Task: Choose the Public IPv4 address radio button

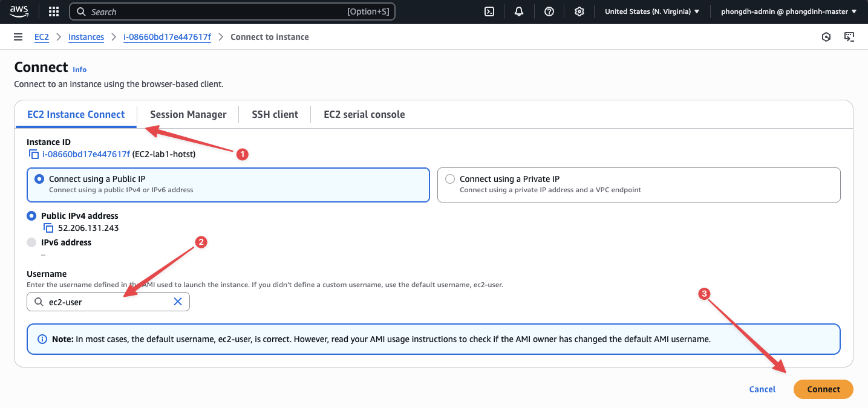Action: [x=31, y=216]
